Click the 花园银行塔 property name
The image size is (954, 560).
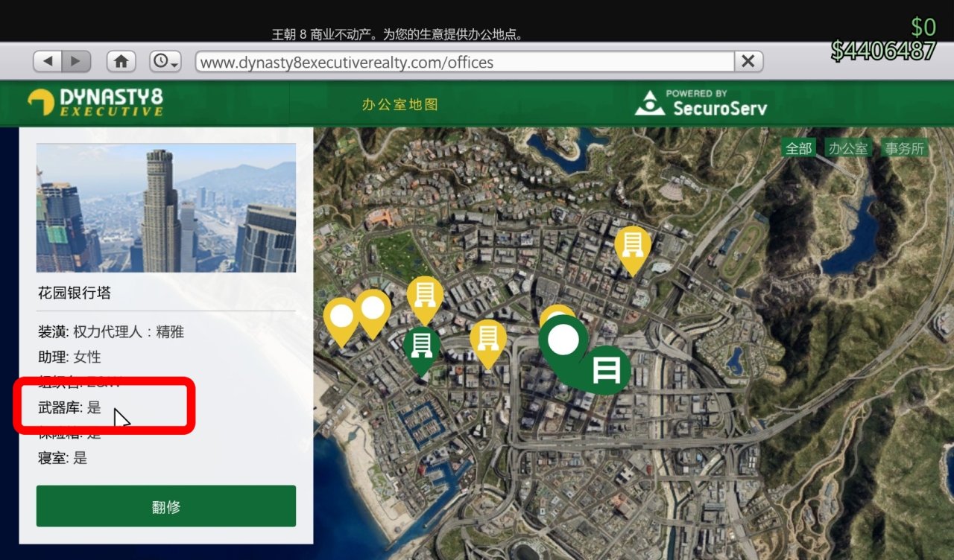[x=75, y=293]
